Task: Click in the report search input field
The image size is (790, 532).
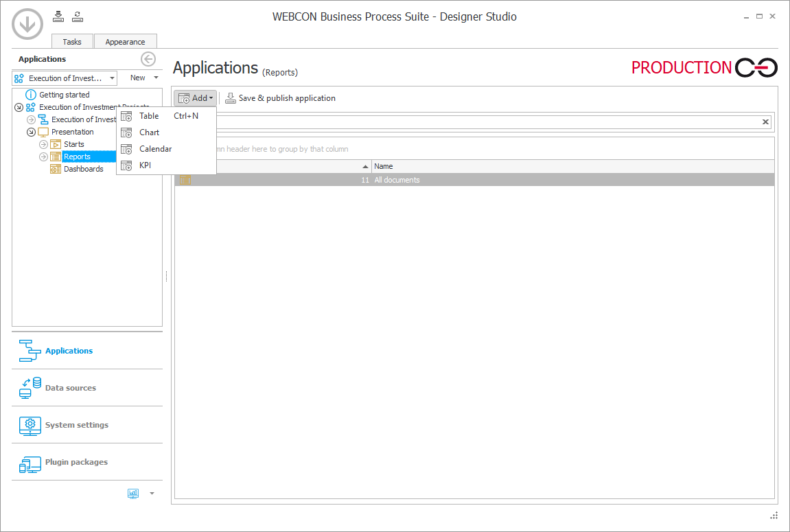Action: point(488,122)
